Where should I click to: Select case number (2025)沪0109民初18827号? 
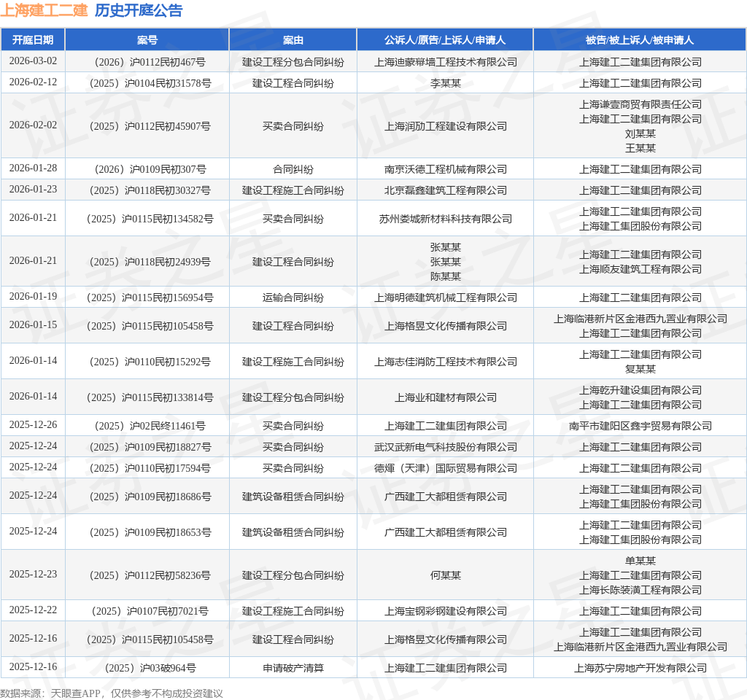point(150,447)
